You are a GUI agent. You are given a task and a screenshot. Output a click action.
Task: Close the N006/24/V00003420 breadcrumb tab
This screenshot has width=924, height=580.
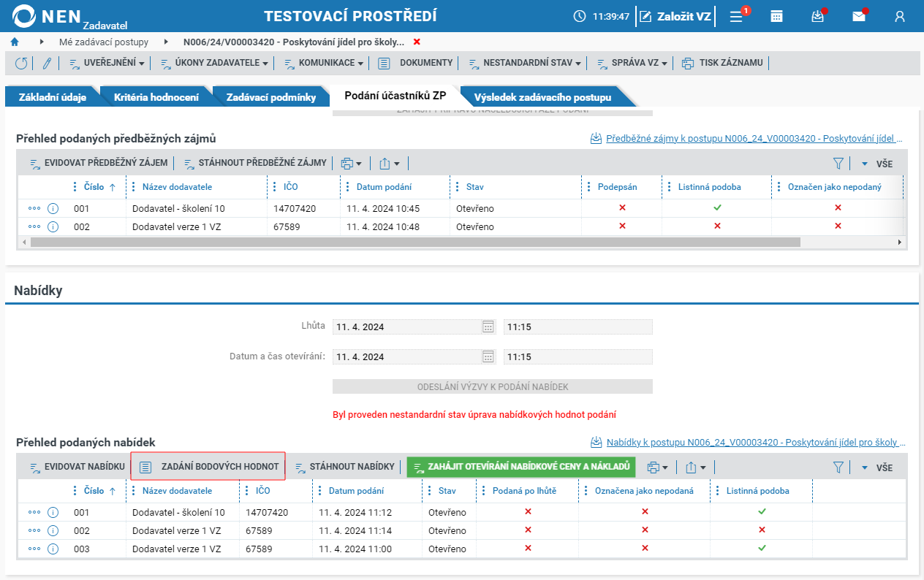tap(417, 42)
